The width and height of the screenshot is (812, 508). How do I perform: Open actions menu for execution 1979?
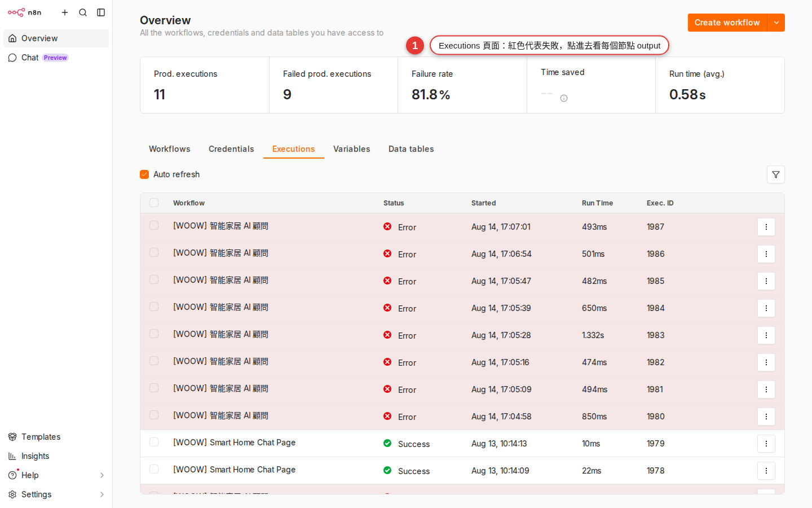[x=766, y=444]
